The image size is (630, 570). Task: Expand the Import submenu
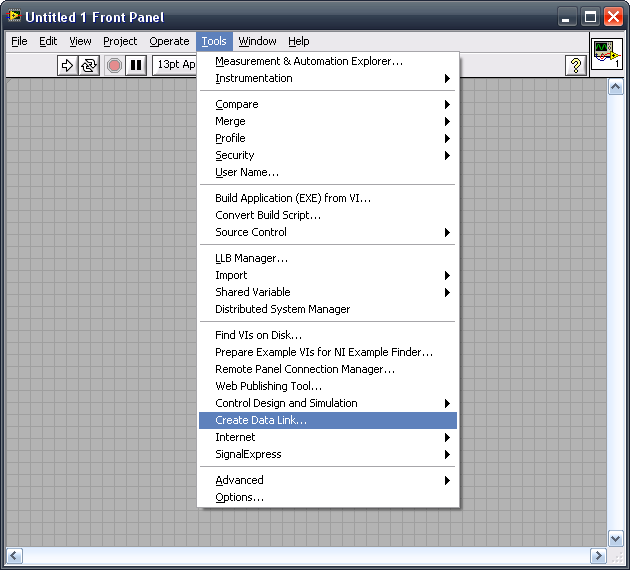[x=328, y=275]
